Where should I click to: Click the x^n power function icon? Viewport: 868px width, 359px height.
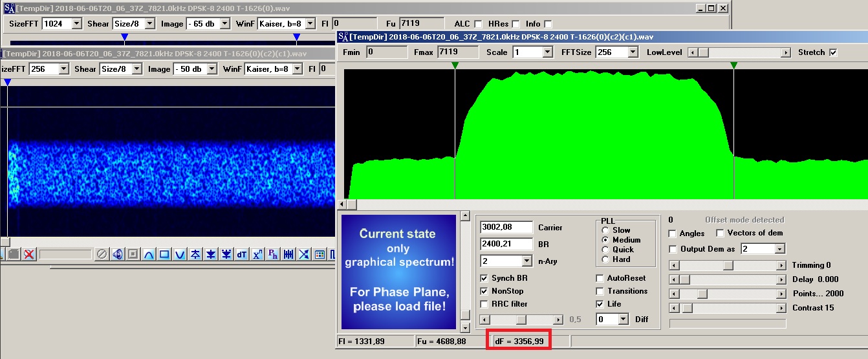[x=257, y=254]
